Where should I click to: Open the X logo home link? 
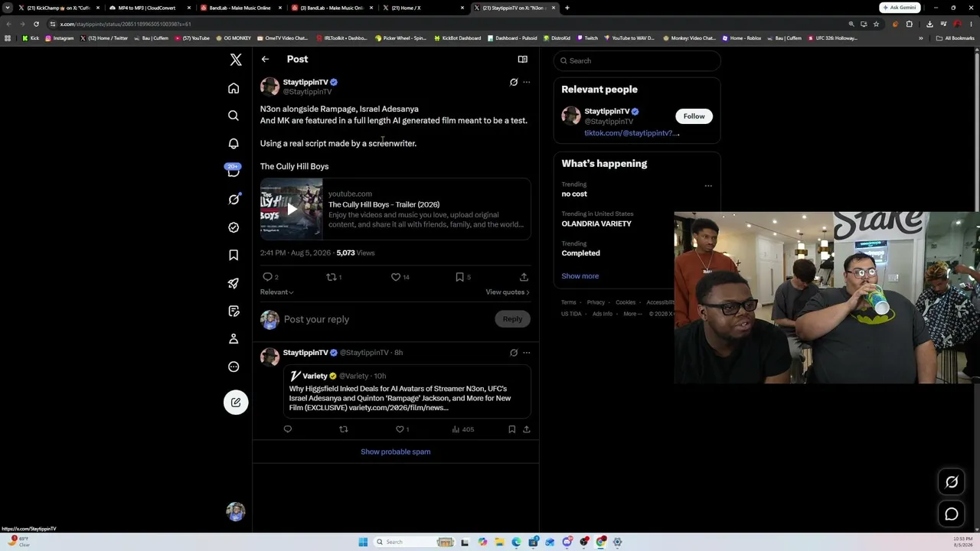point(236,60)
